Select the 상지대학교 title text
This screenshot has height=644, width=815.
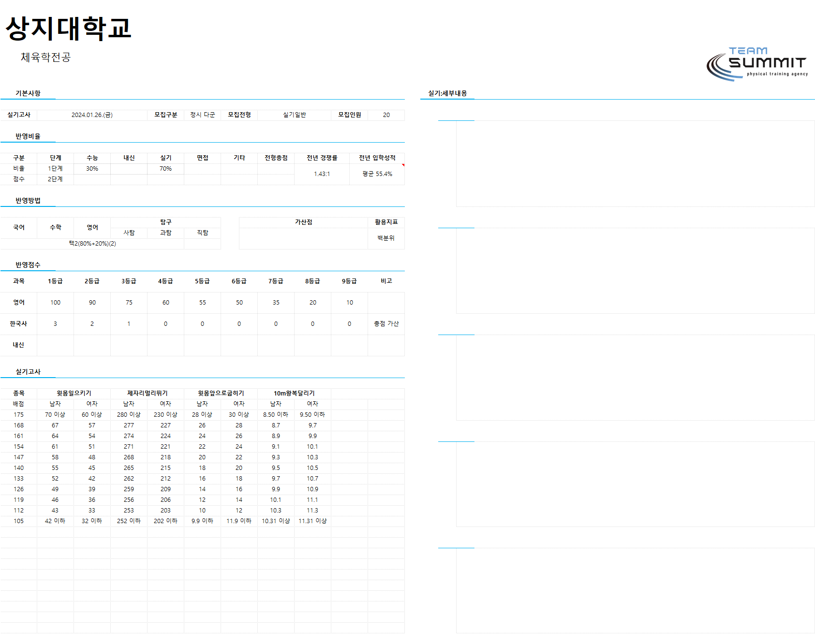[68, 28]
